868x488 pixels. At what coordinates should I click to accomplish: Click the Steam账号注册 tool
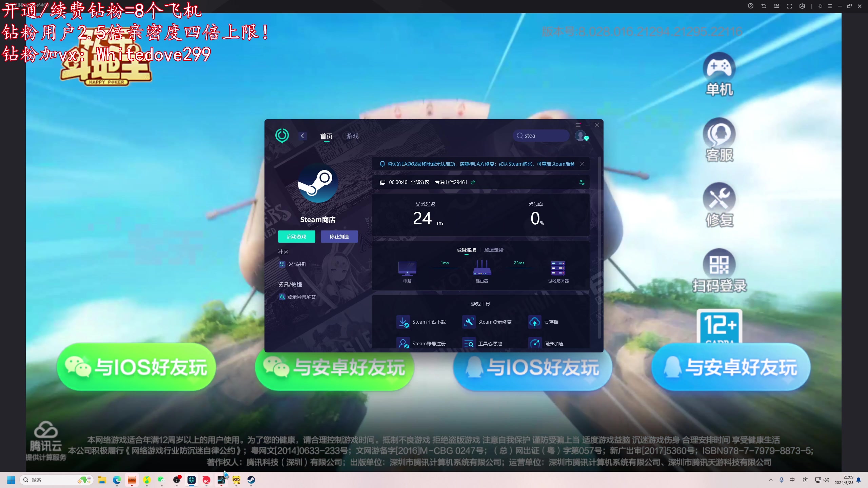point(403,343)
